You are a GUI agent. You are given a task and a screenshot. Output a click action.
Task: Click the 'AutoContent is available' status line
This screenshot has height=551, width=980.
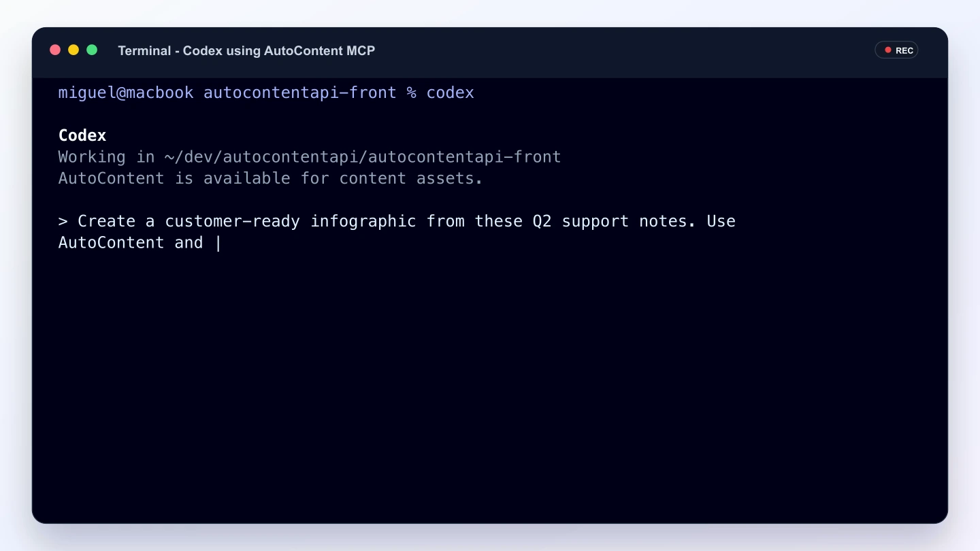(271, 178)
